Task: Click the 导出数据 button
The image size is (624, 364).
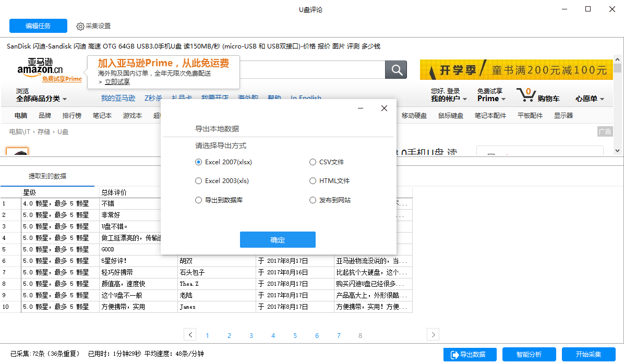Action: [470, 355]
